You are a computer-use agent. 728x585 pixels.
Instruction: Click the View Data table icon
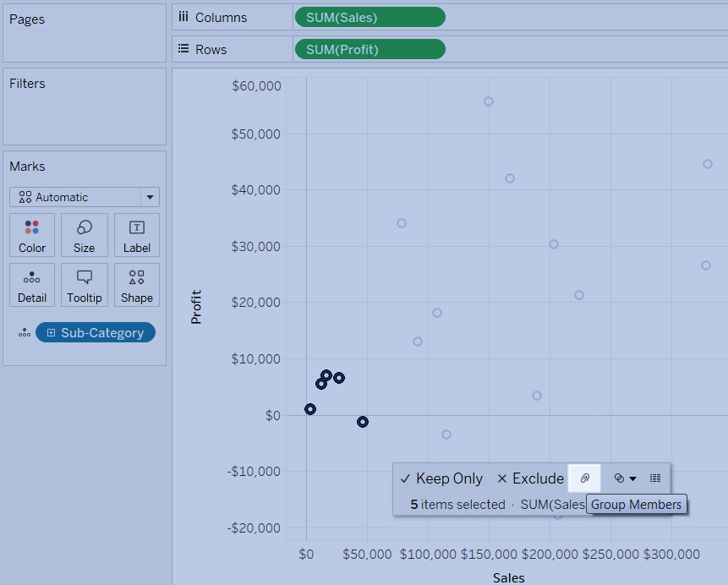pos(655,478)
